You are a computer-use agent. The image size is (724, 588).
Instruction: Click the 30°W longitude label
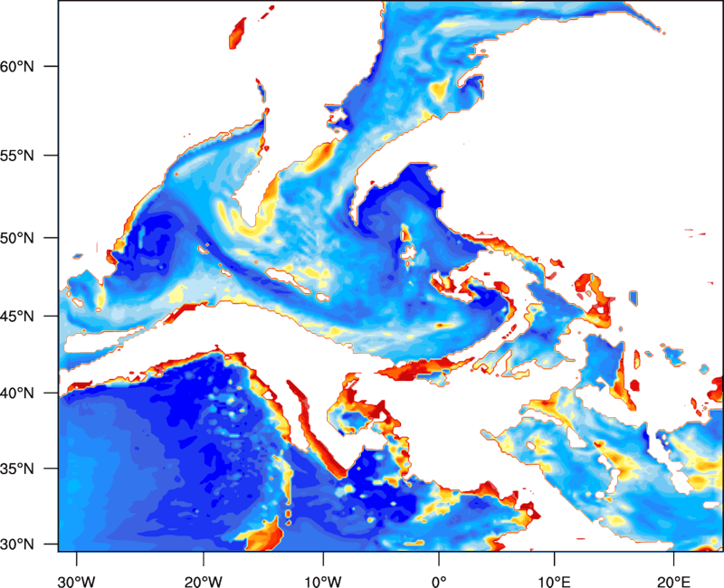click(77, 582)
